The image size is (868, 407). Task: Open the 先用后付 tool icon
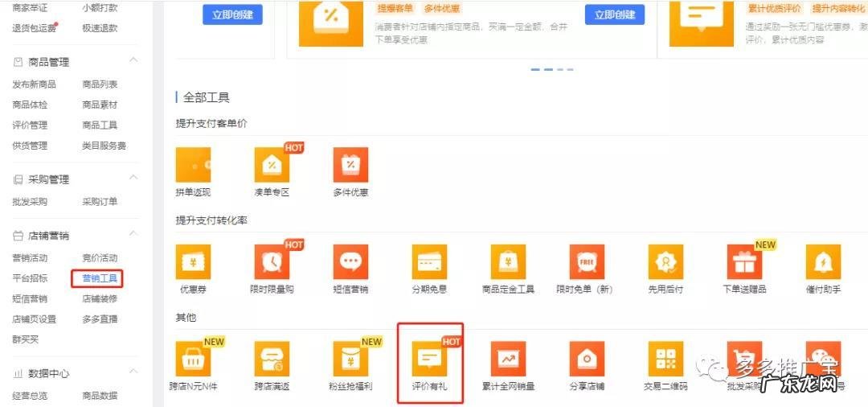pyautogui.click(x=666, y=261)
